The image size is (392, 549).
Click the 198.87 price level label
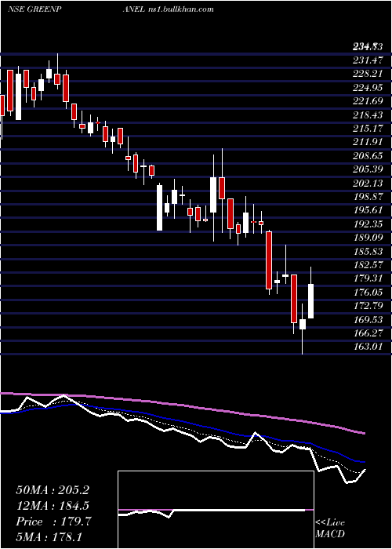(368, 197)
